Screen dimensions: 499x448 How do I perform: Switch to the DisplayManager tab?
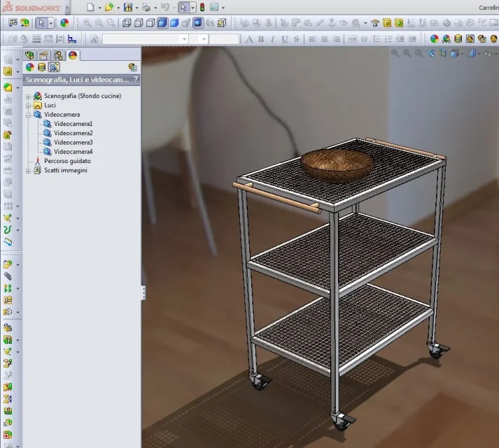pos(73,55)
